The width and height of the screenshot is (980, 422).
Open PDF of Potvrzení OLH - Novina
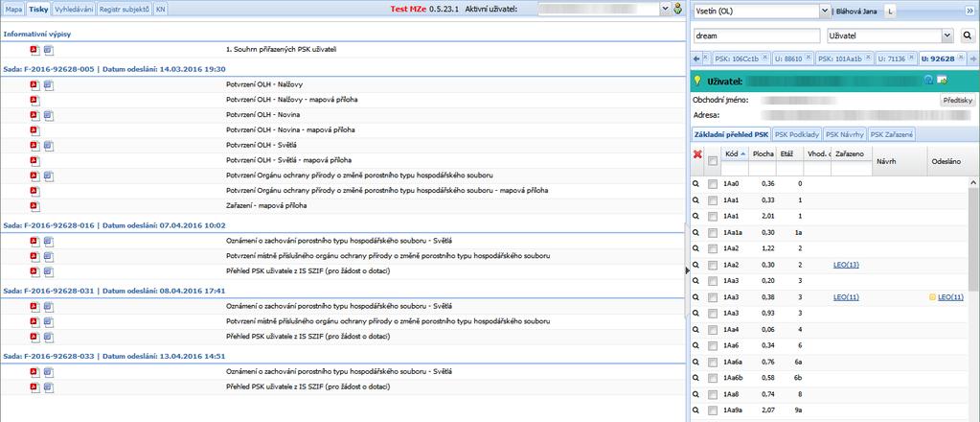(35, 115)
